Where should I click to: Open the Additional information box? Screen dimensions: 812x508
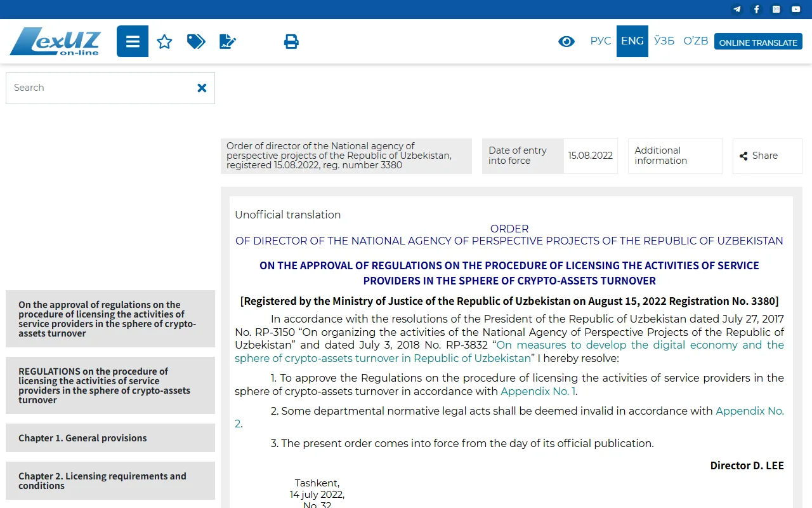(675, 156)
